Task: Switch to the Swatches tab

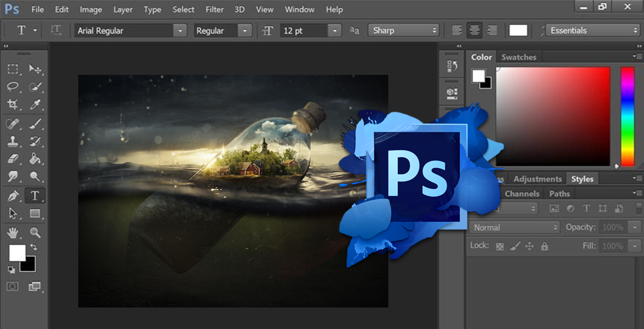Action: click(x=519, y=57)
